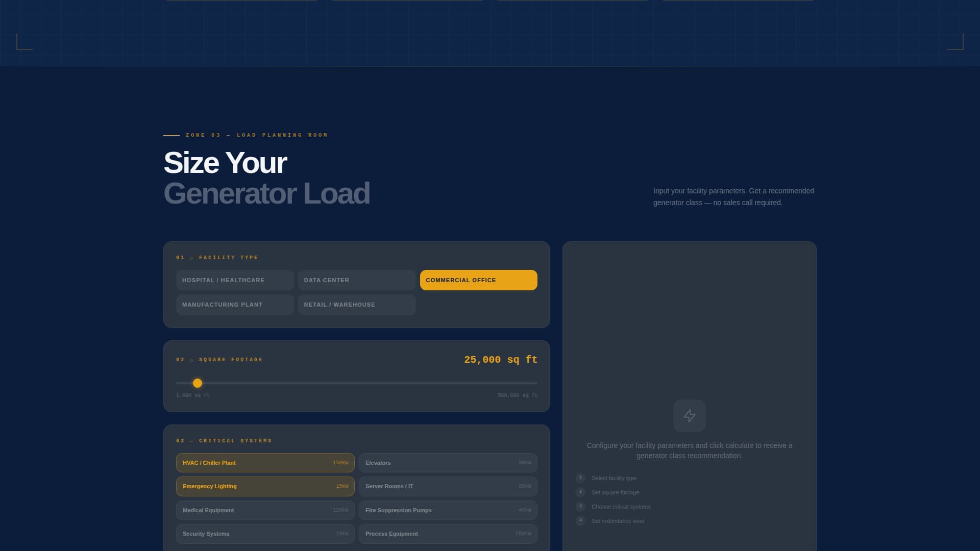
Task: Enable the Elevators critical system
Action: tap(448, 463)
